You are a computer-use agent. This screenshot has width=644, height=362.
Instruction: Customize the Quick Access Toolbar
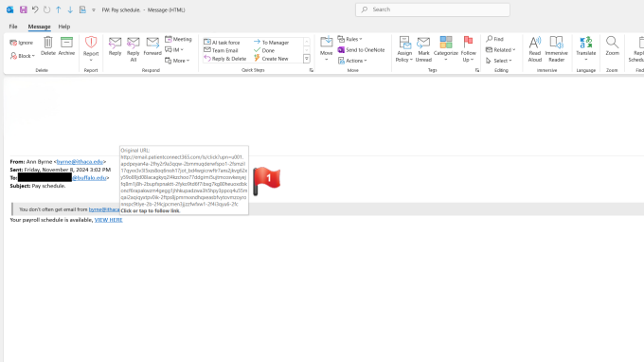[94, 9]
